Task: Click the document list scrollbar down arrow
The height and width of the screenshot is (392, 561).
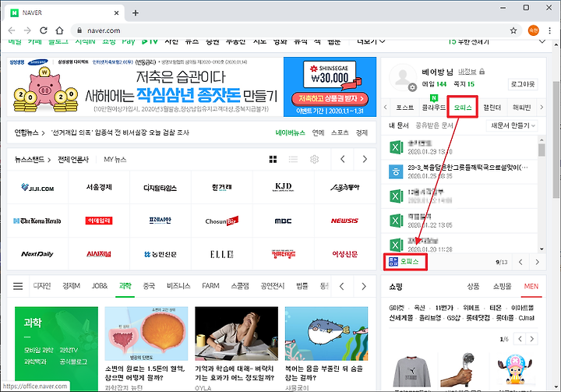Action: tap(542, 249)
